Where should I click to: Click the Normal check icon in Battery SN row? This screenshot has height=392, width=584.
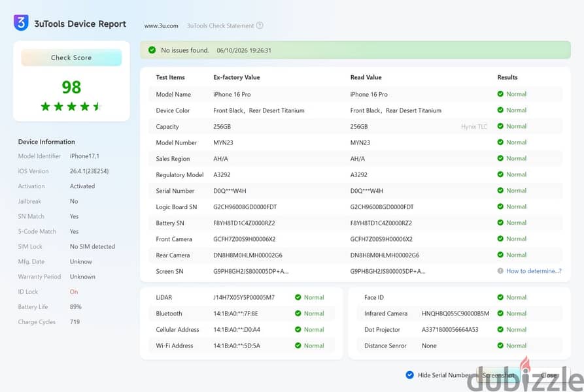[500, 222]
